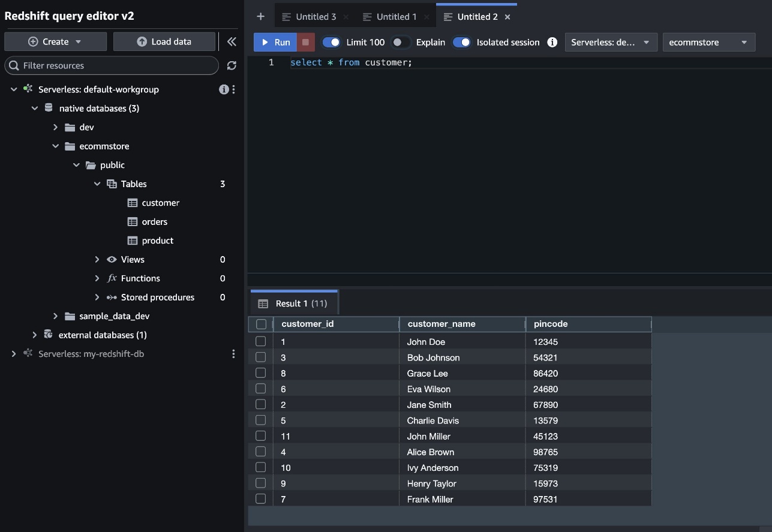Select the customer table icon

coord(133,203)
